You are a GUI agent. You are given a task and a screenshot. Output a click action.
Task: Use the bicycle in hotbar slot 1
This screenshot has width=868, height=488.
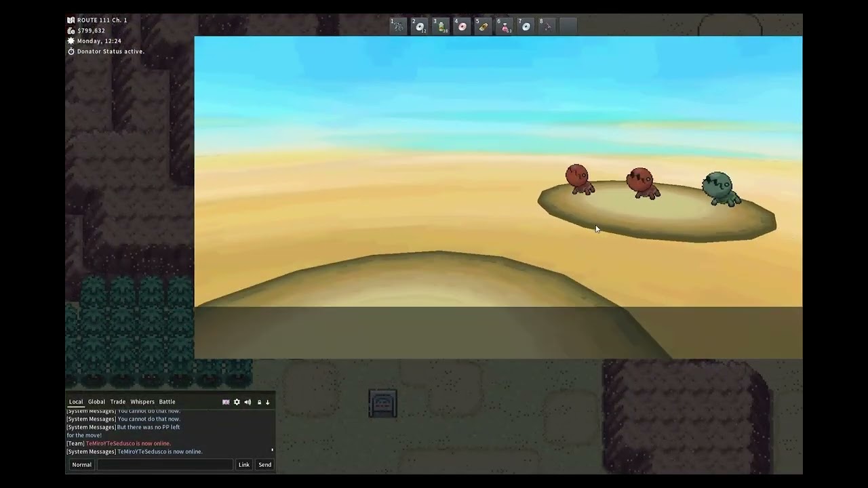tap(398, 26)
